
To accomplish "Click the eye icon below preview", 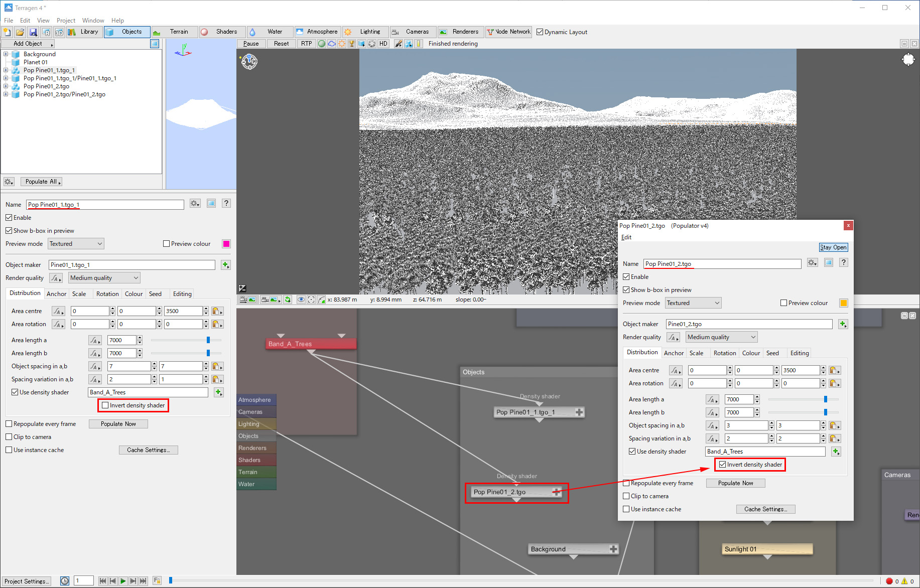I will [x=301, y=300].
